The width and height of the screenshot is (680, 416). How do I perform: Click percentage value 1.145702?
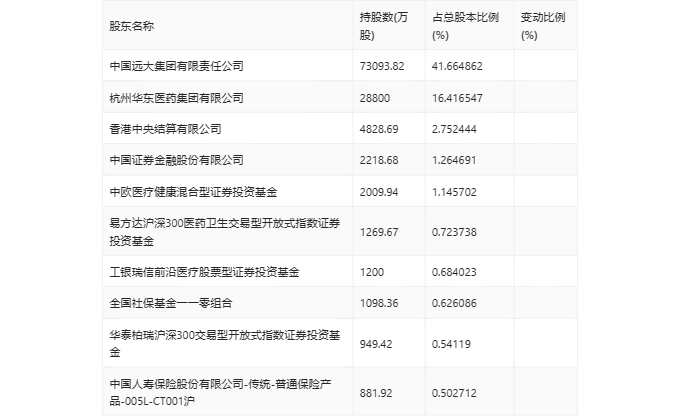454,192
